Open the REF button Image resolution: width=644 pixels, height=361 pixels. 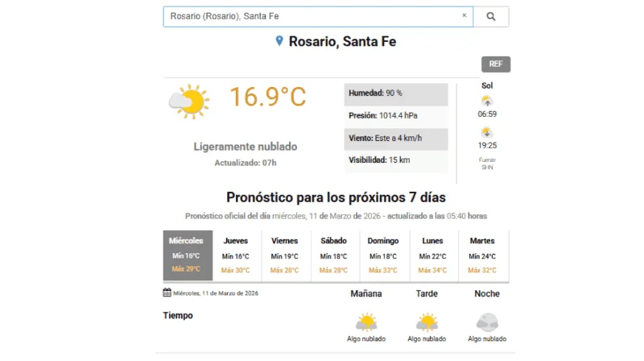click(x=496, y=64)
